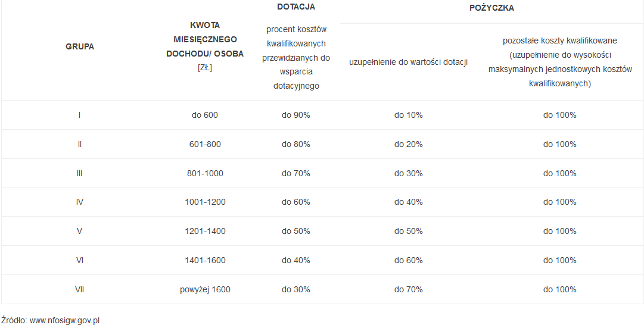Select the 'do 60%' loan cell
The height and width of the screenshot is (328, 644).
[x=408, y=261]
